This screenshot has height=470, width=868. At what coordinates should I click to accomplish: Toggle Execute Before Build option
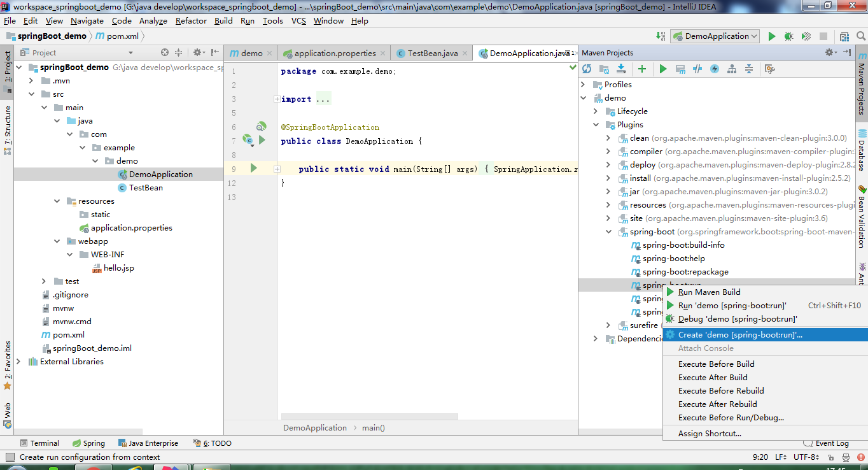tap(766, 364)
